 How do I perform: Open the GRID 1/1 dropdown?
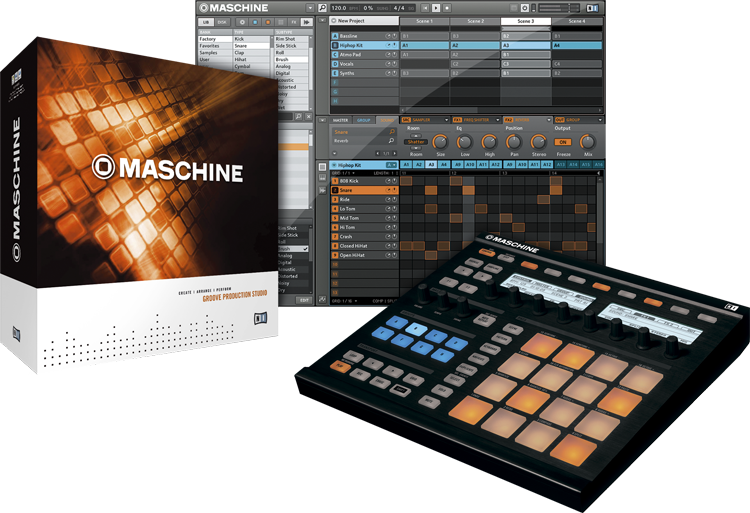(x=343, y=173)
